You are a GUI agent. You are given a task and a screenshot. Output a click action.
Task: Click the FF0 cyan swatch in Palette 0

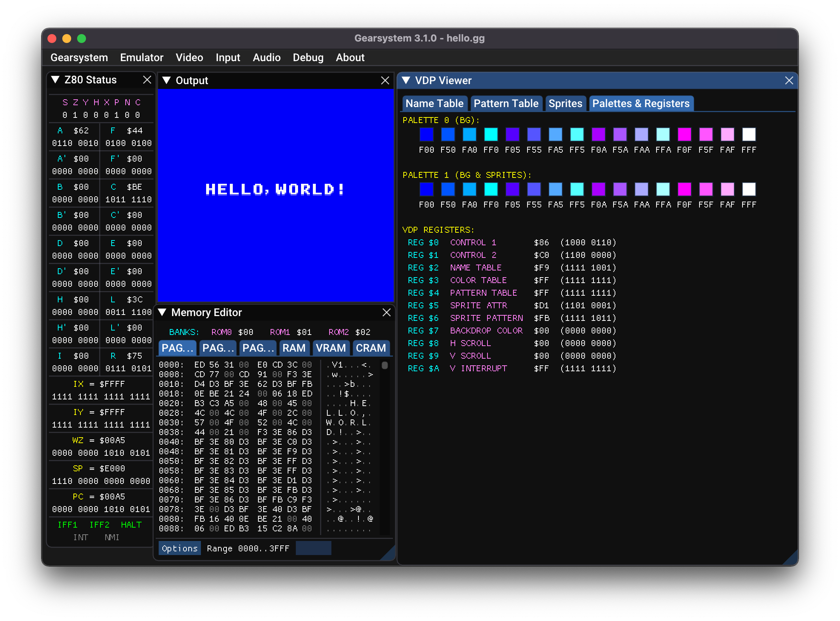(x=491, y=135)
